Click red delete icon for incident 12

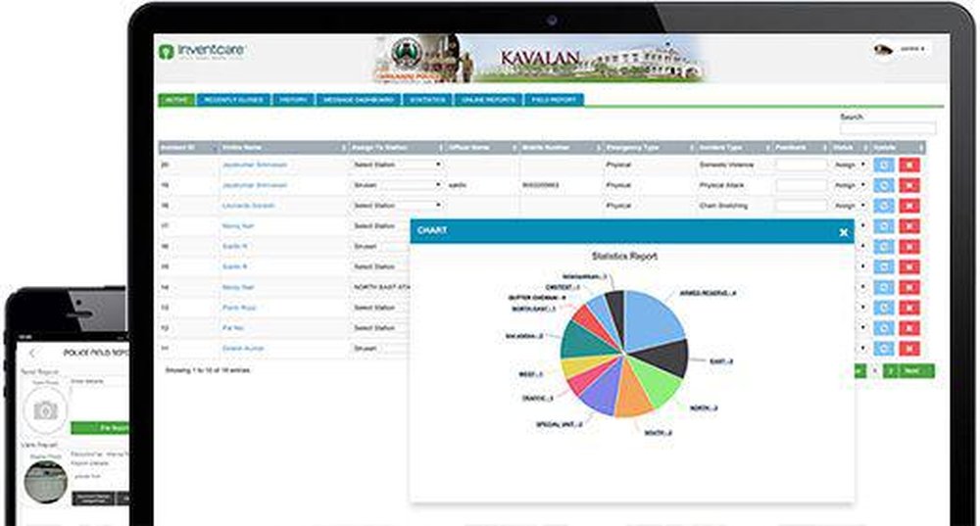[x=908, y=328]
